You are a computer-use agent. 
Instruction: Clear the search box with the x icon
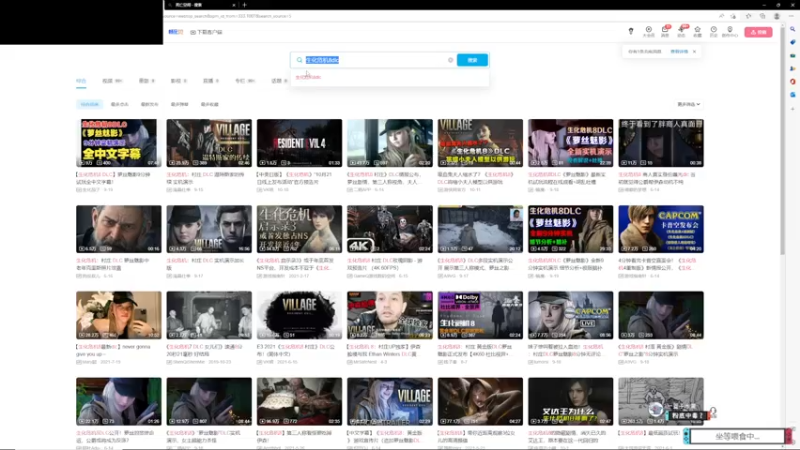[451, 60]
